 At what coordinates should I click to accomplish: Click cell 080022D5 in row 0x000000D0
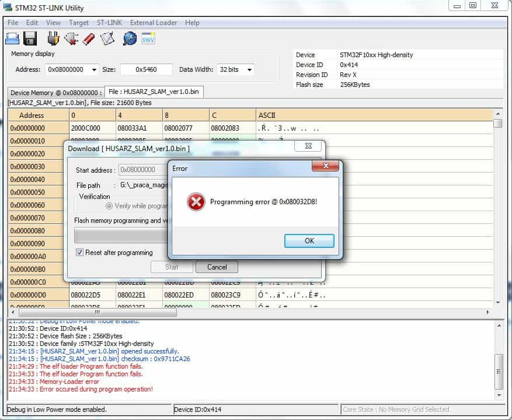[92, 295]
